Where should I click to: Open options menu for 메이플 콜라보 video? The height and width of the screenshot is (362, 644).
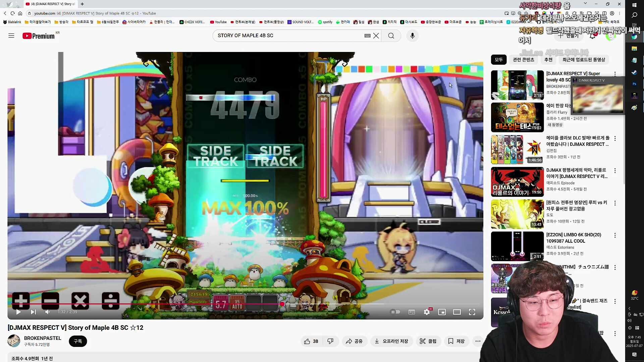pyautogui.click(x=615, y=138)
